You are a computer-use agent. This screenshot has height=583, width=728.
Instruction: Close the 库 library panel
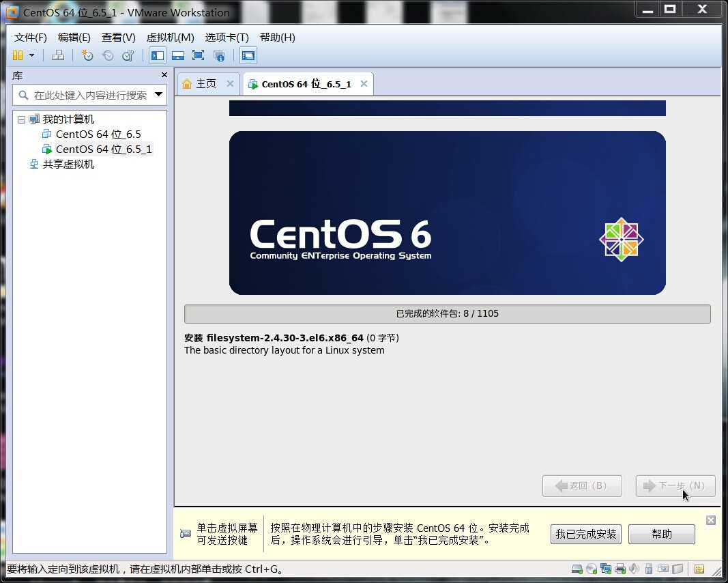pyautogui.click(x=164, y=75)
